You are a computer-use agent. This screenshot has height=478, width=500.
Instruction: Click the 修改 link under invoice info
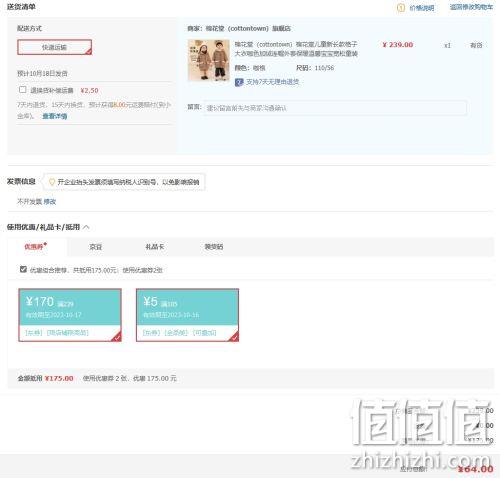tap(50, 202)
